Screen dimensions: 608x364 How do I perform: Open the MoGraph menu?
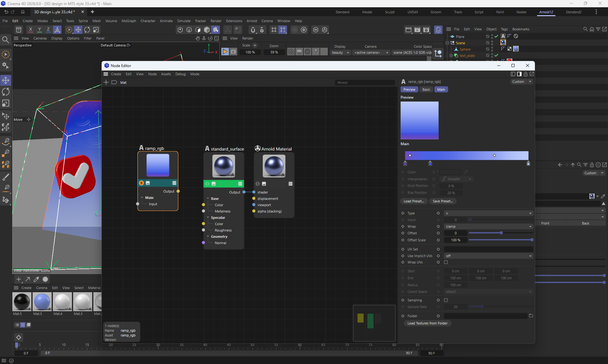[x=129, y=21]
